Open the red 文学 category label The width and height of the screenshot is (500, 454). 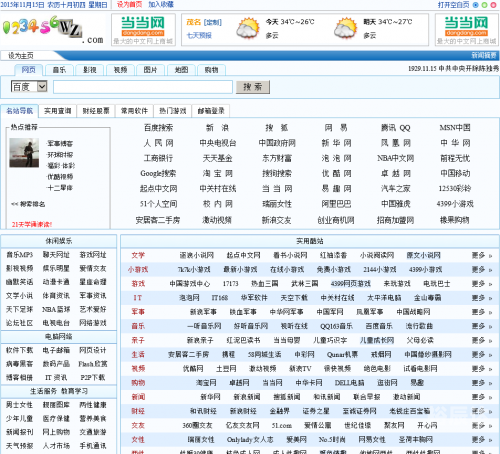(x=138, y=255)
